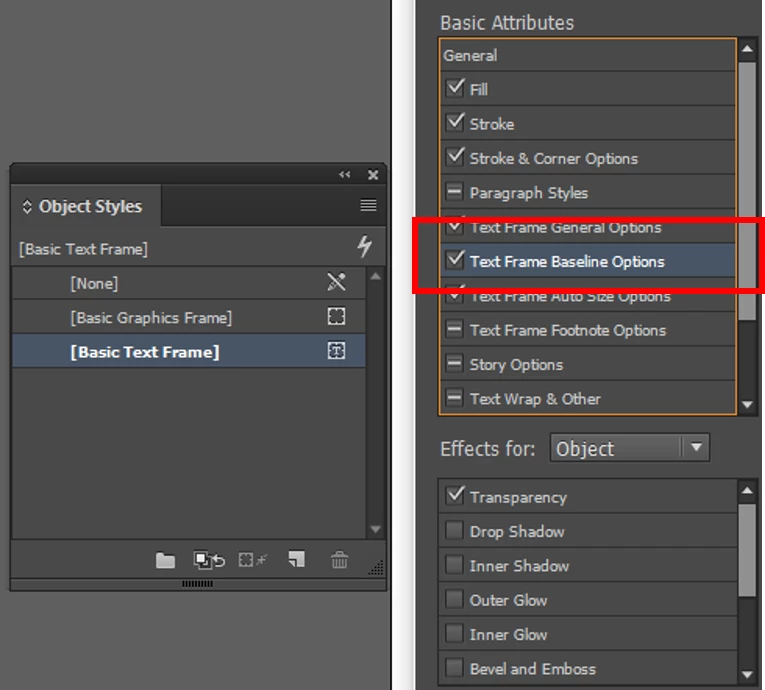Enable Bevel and Emboss checkbox
Image resolution: width=765 pixels, height=690 pixels.
point(454,668)
